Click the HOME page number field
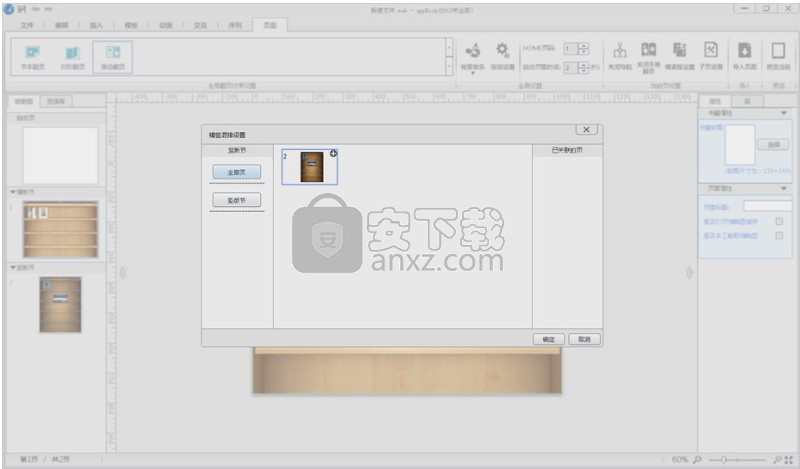 pyautogui.click(x=571, y=49)
